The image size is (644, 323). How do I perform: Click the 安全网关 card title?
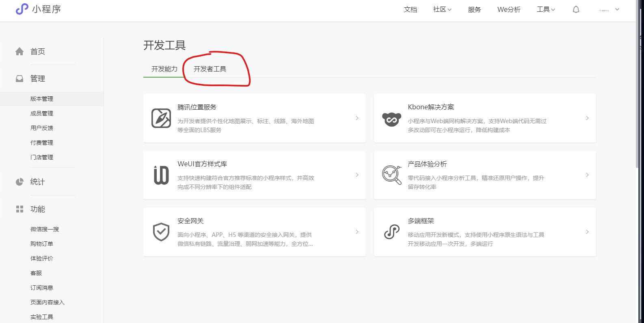tap(190, 221)
